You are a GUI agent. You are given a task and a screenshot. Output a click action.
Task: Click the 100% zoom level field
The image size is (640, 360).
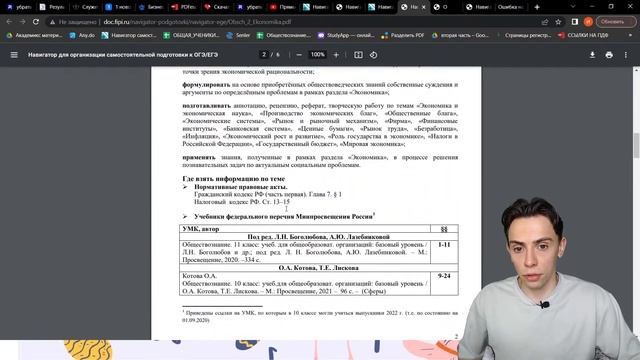click(x=317, y=55)
